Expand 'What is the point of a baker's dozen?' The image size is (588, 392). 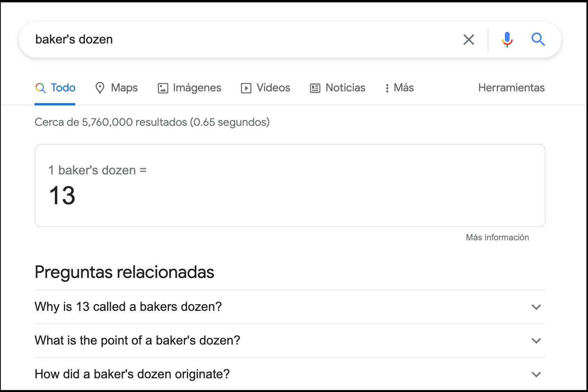pos(536,341)
